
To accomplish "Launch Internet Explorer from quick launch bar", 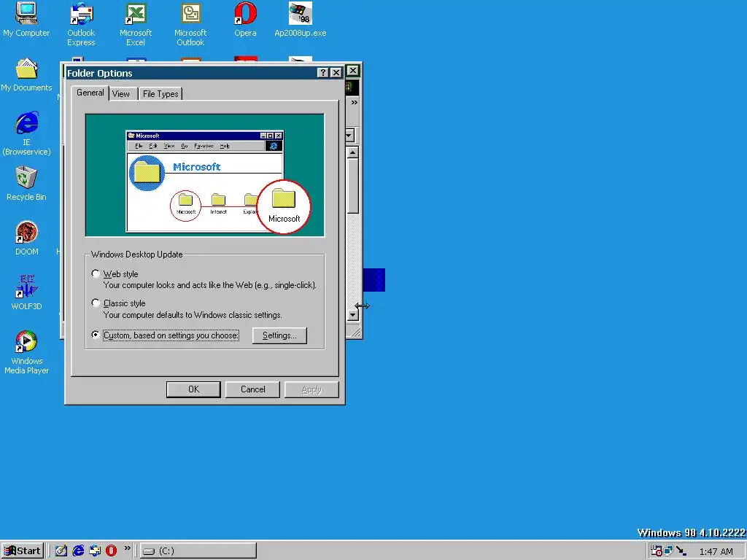I will click(x=78, y=551).
